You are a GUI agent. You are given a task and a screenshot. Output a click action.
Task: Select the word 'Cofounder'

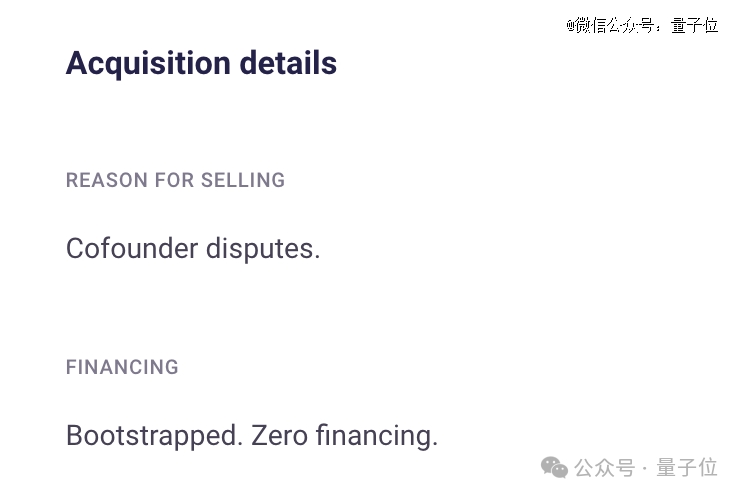(132, 248)
